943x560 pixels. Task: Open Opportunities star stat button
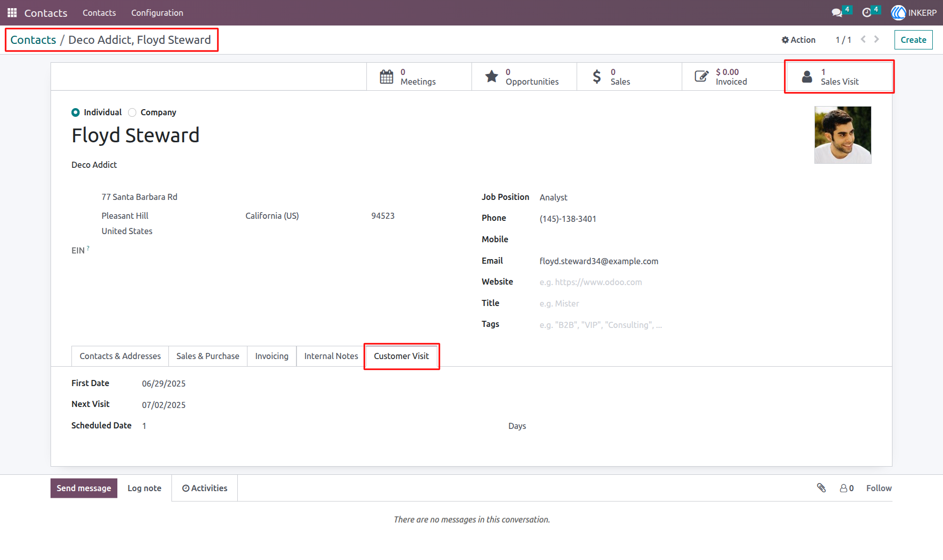tap(524, 77)
